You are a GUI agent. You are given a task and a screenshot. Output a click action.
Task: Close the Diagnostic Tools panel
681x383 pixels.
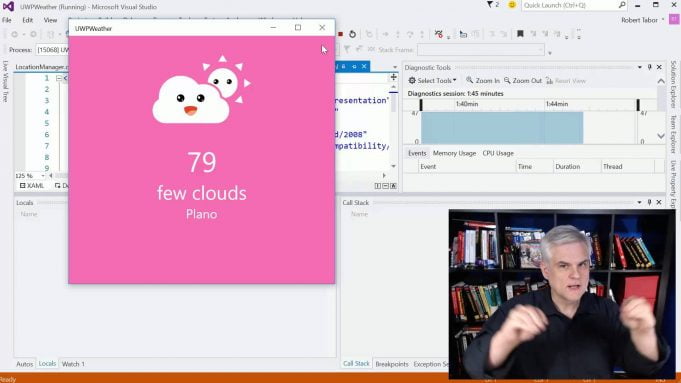click(659, 67)
